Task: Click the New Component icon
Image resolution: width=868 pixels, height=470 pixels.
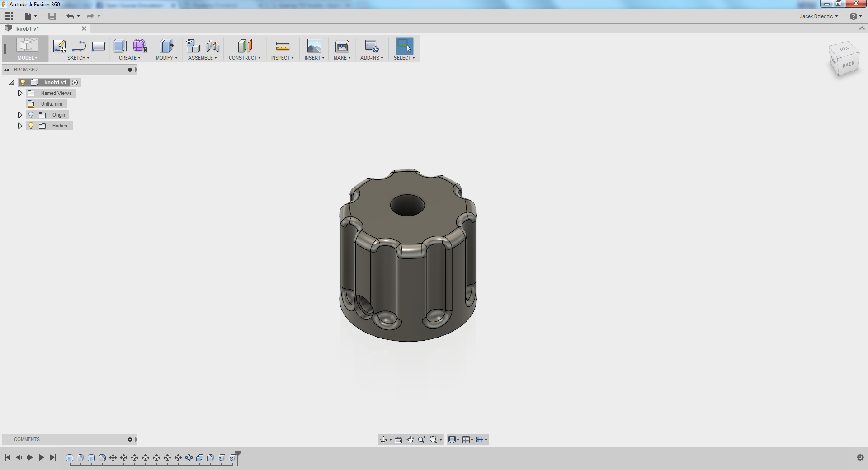Action: pos(193,46)
